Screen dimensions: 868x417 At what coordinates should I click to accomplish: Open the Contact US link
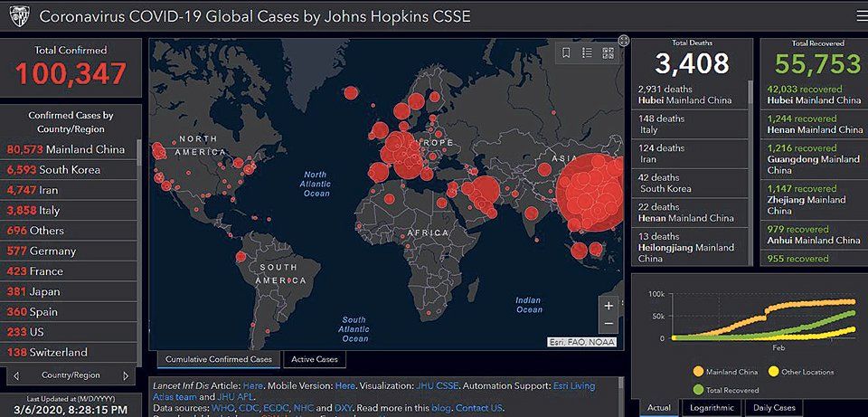click(x=479, y=408)
